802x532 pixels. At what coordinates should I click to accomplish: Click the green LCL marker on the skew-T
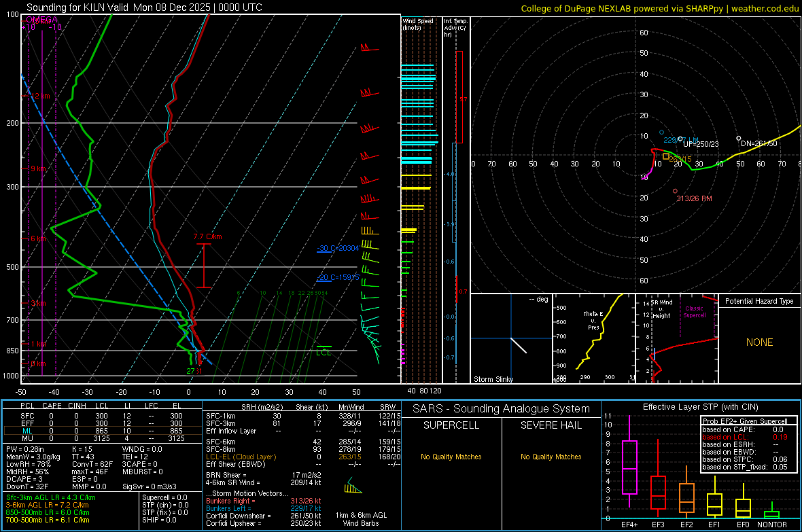click(324, 351)
